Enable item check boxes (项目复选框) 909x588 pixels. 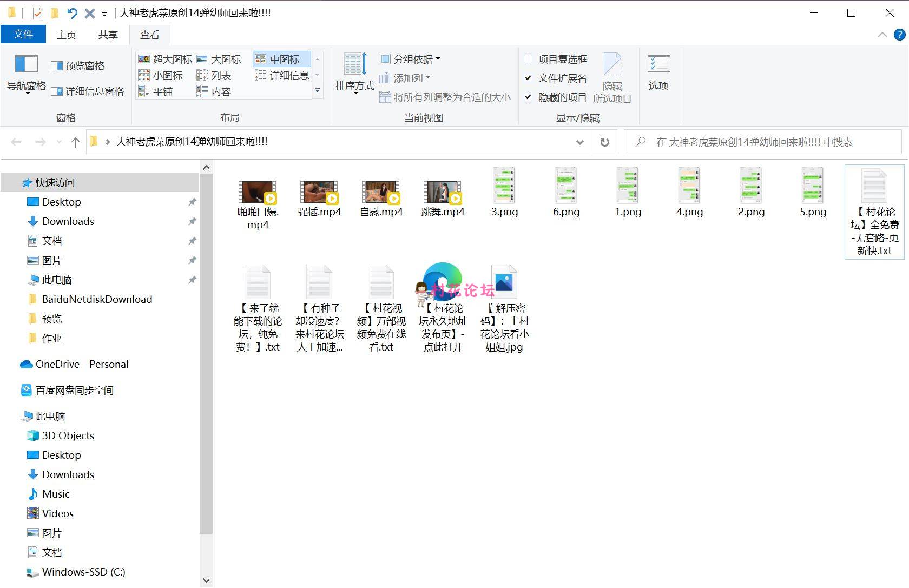pyautogui.click(x=529, y=60)
